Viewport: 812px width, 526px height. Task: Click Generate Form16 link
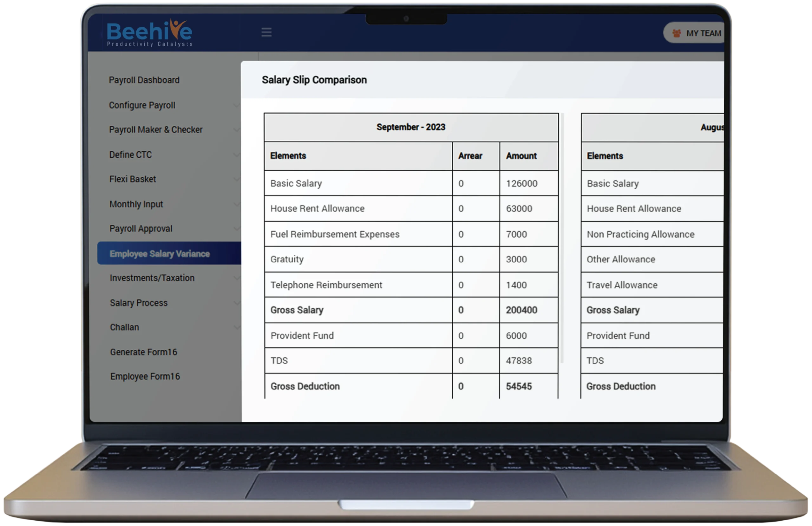tap(143, 352)
